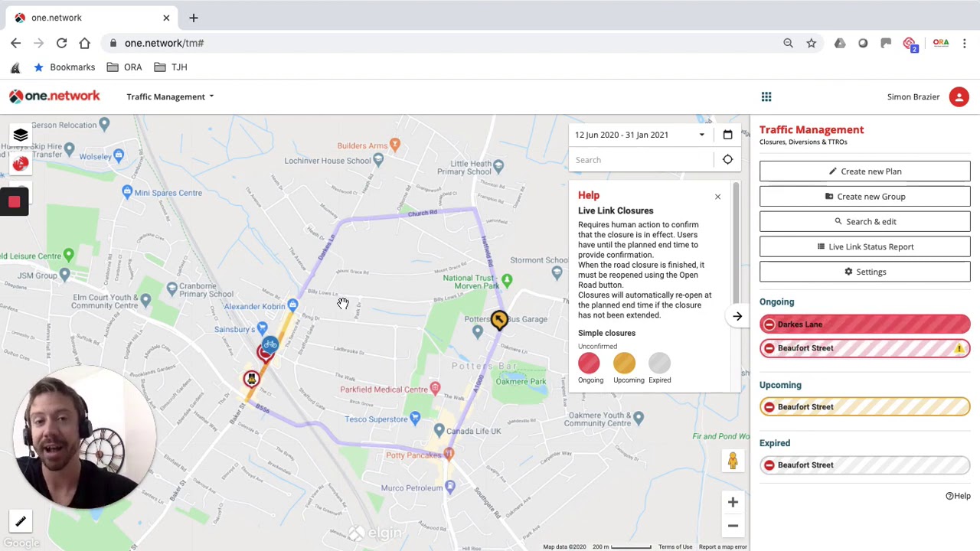Click the ORA extension icon
Image resolution: width=980 pixels, height=551 pixels.
tap(940, 44)
